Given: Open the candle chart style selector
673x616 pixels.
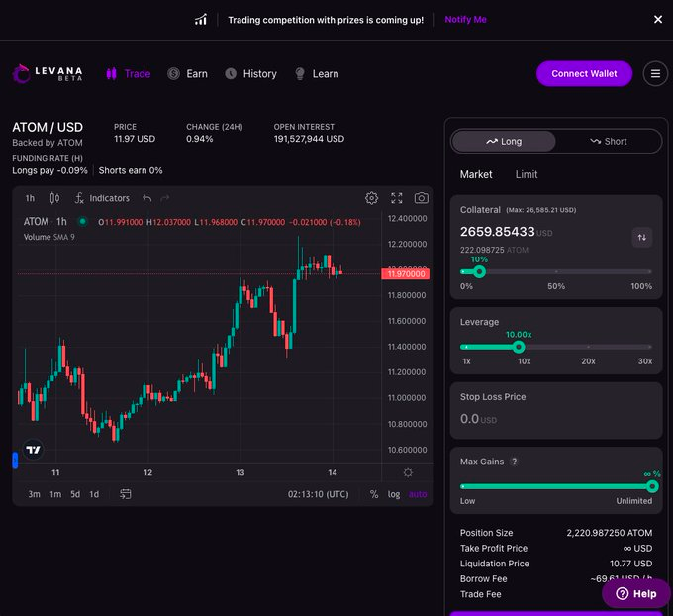Looking at the screenshot, I should click(x=54, y=198).
